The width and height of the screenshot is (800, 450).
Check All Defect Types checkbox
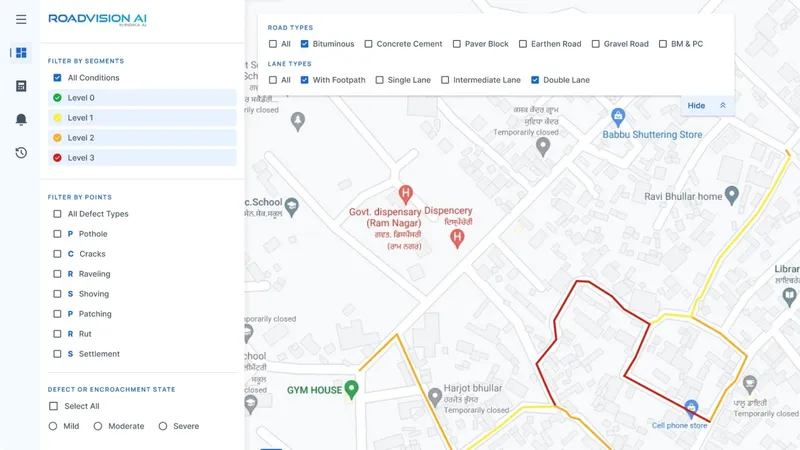(57, 214)
